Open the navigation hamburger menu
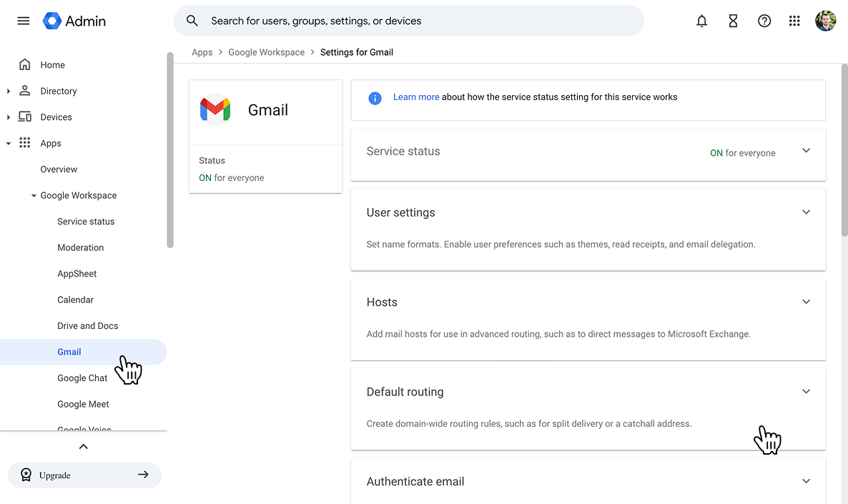The image size is (848, 504). [x=23, y=21]
